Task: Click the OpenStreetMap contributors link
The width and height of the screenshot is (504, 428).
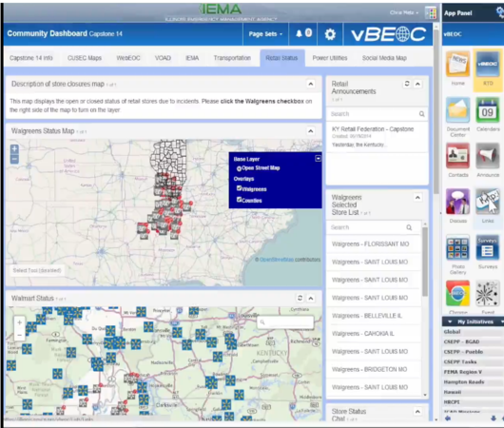Action: [x=277, y=260]
